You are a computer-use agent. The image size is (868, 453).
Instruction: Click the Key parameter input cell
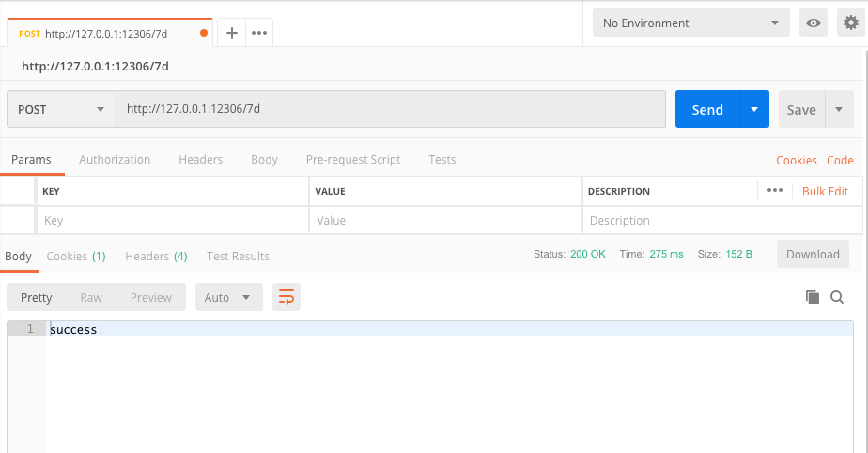point(173,221)
